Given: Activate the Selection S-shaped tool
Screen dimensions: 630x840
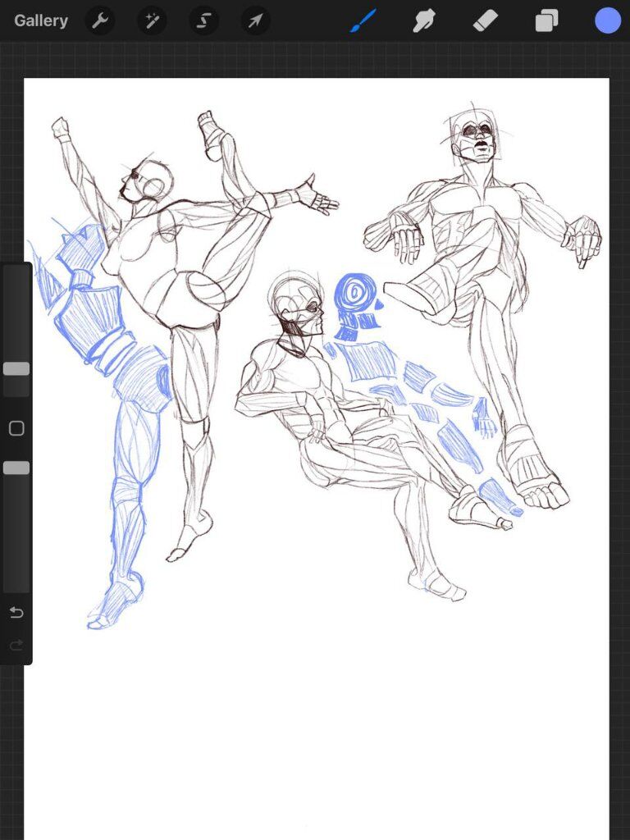Looking at the screenshot, I should coord(203,21).
